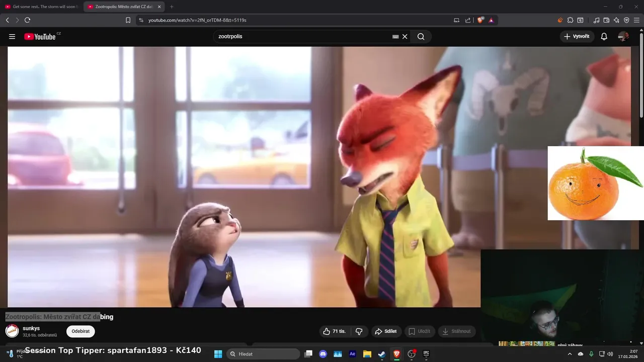This screenshot has height=362, width=644.
Task: View site settings icon in address bar
Action: click(141, 20)
